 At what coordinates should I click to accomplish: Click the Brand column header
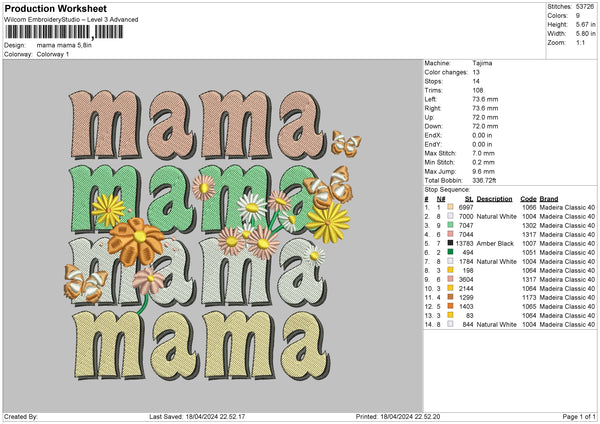[549, 199]
